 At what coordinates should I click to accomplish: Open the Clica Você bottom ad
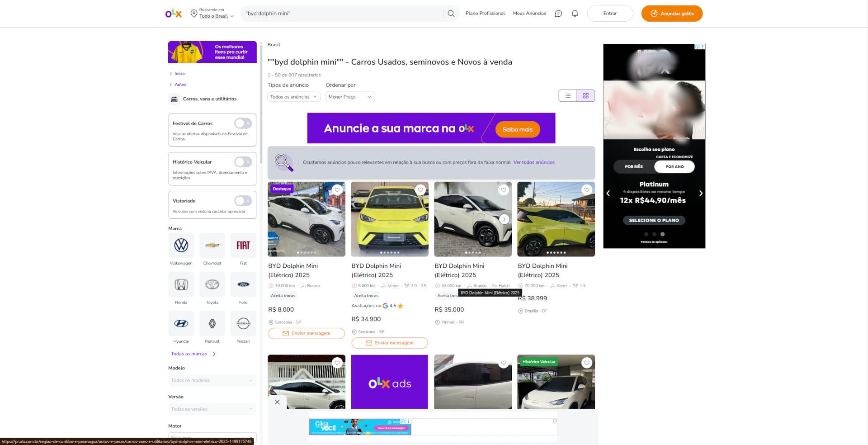click(x=360, y=427)
